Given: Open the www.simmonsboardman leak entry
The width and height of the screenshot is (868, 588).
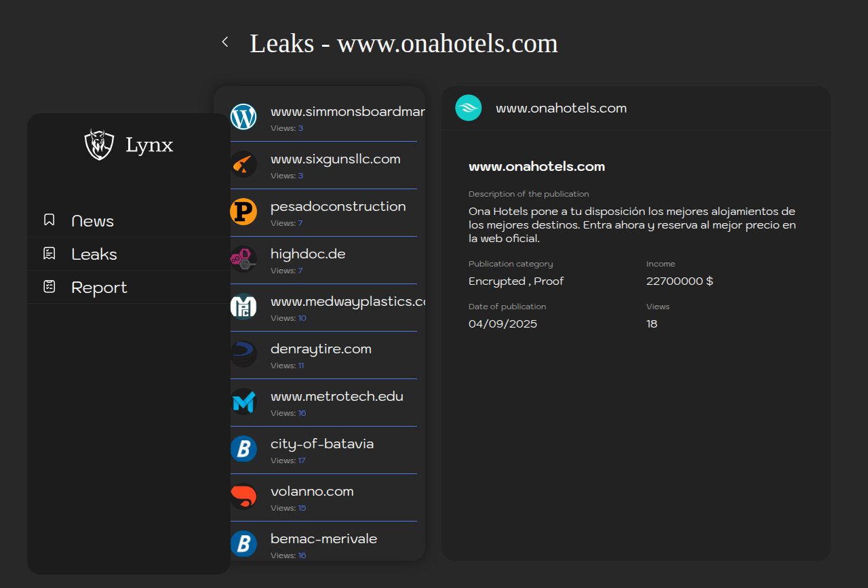Looking at the screenshot, I should click(323, 117).
